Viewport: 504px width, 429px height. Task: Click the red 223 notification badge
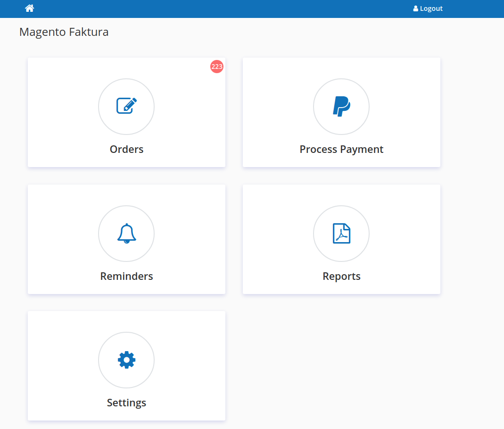[x=217, y=67]
